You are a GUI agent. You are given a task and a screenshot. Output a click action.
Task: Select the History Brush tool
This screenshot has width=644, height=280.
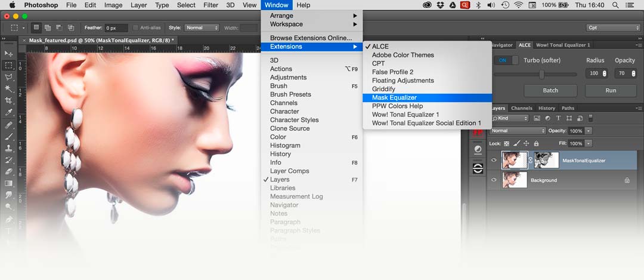[x=8, y=160]
